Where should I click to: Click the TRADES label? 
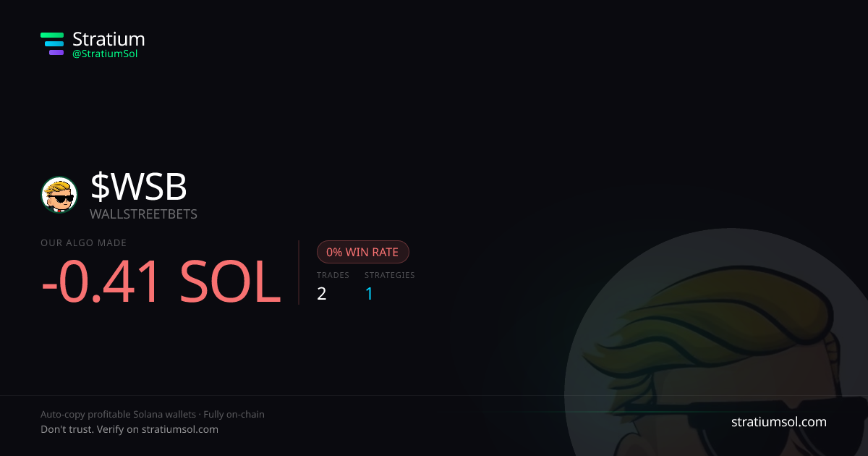tap(333, 275)
